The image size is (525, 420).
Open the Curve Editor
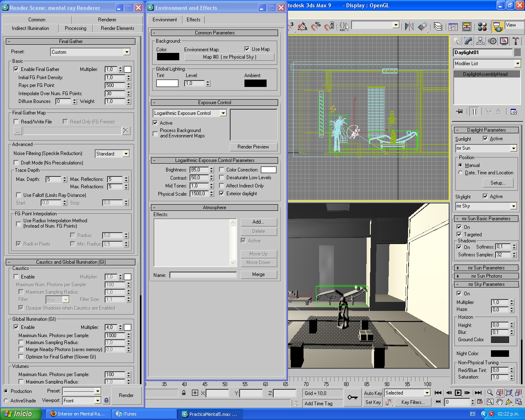click(x=453, y=27)
